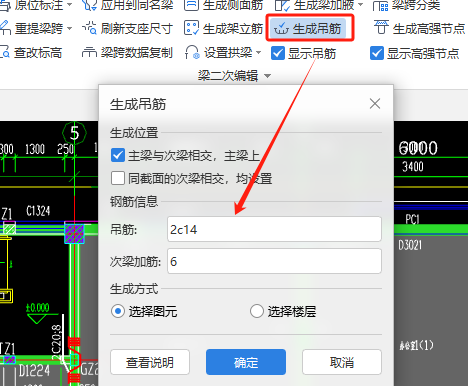Viewport: 468px width, 386px height.
Task: Click 梁跨分类 tool icon
Action: coord(380,5)
